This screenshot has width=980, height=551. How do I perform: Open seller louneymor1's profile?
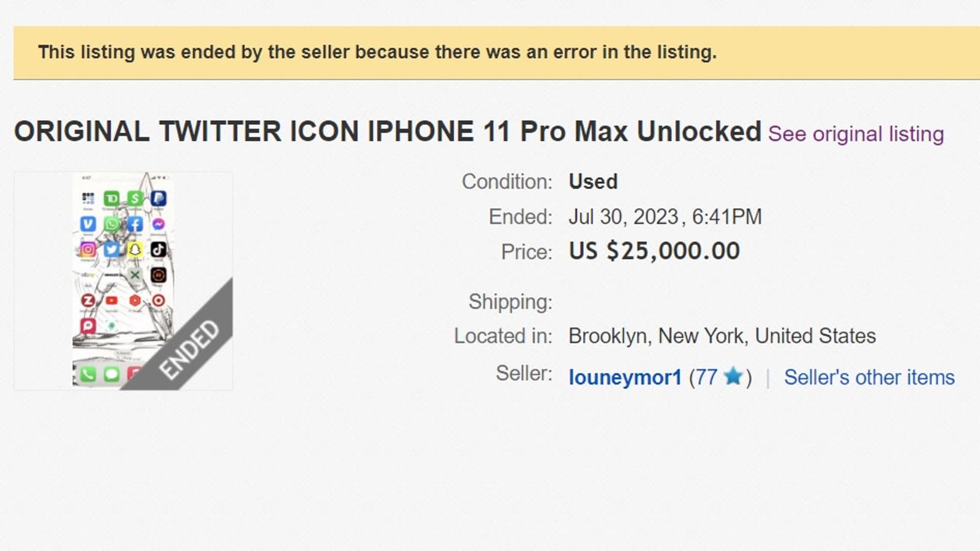[x=625, y=377]
